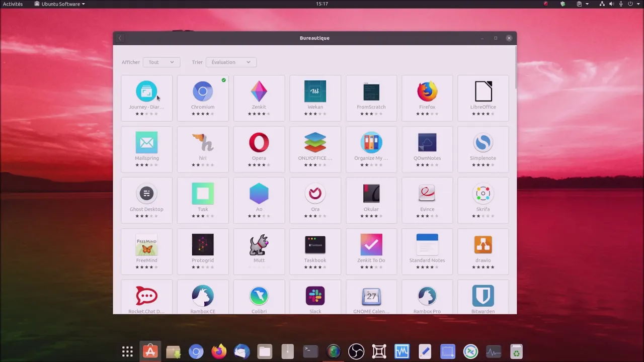Open the LibreOffice app tile

click(483, 98)
